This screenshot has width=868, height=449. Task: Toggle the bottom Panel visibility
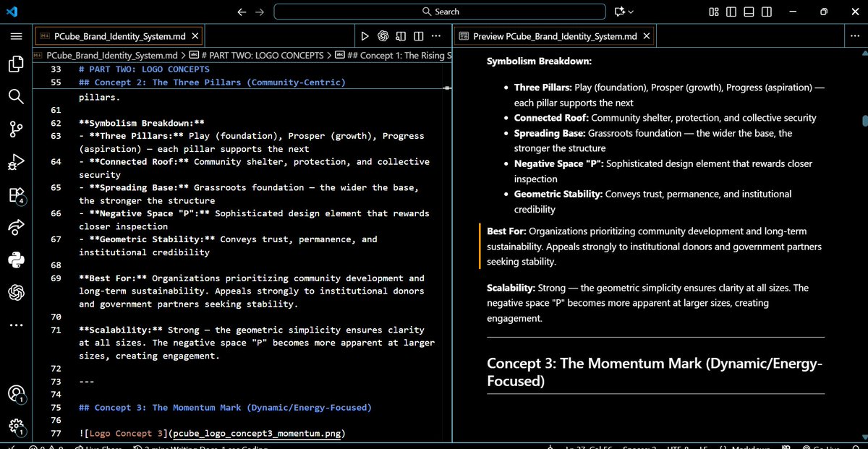pos(749,12)
